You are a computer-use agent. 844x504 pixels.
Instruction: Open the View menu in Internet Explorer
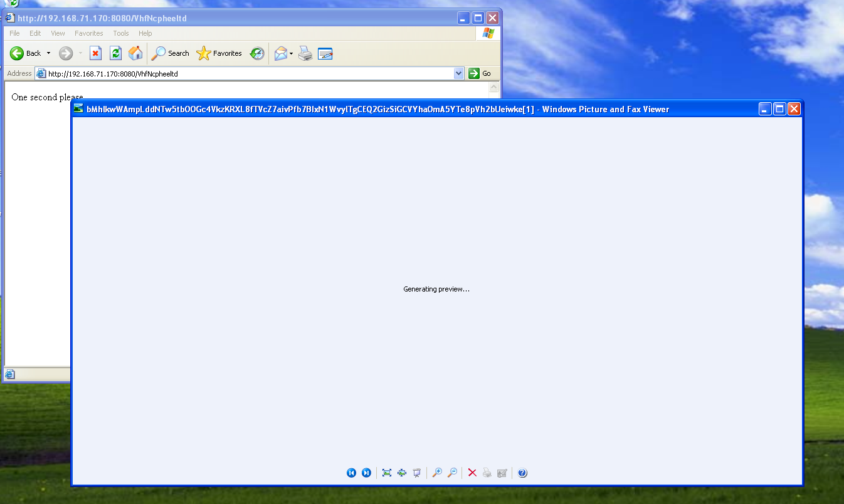[58, 33]
